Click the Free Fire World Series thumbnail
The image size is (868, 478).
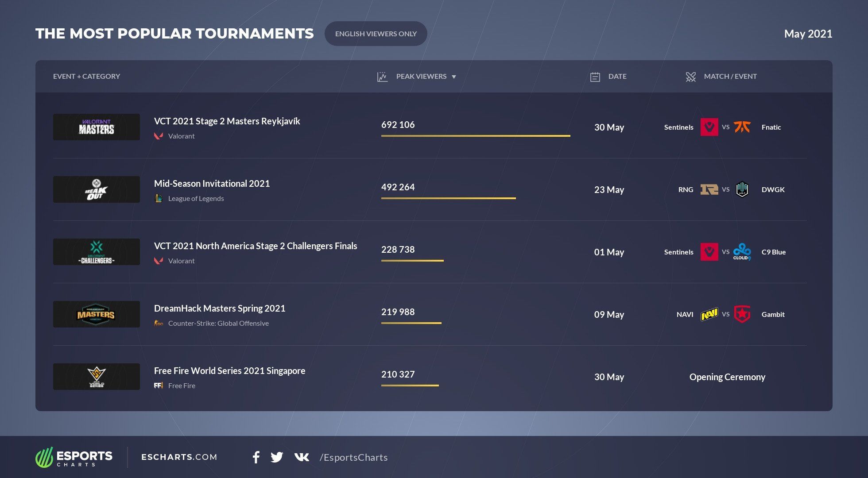coord(97,377)
